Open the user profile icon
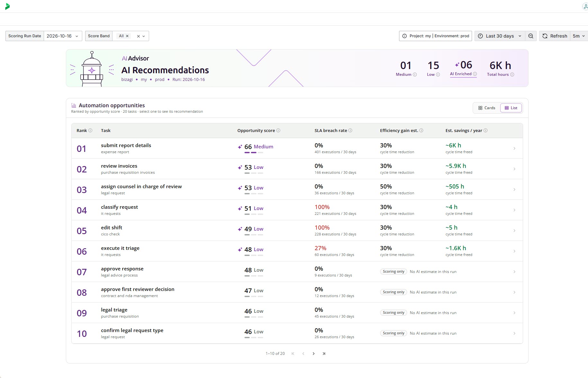This screenshot has width=588, height=378. click(585, 6)
